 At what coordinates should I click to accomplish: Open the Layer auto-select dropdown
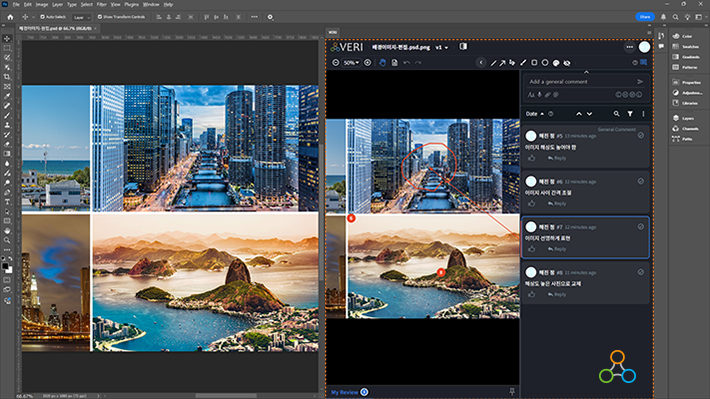pyautogui.click(x=82, y=17)
